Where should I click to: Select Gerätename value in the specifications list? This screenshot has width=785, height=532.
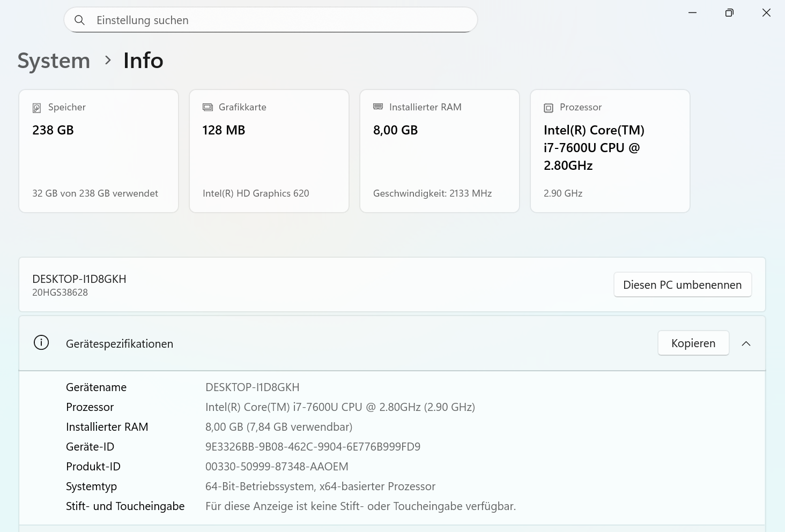coord(252,387)
